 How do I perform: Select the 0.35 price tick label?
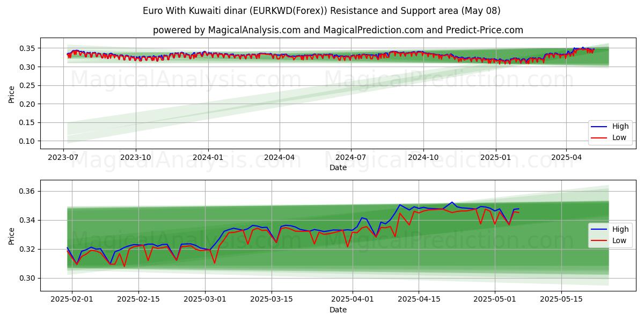pos(27,48)
